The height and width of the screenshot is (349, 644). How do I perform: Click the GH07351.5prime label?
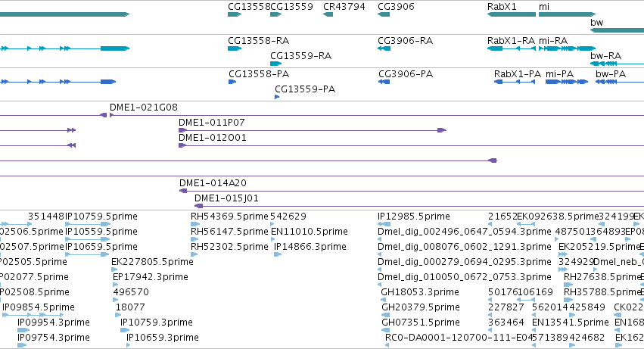421,323
